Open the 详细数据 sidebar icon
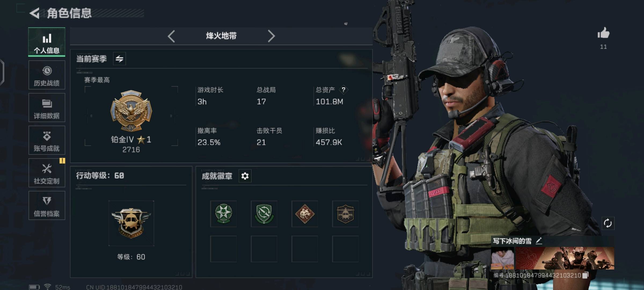The width and height of the screenshot is (644, 290). (x=47, y=107)
